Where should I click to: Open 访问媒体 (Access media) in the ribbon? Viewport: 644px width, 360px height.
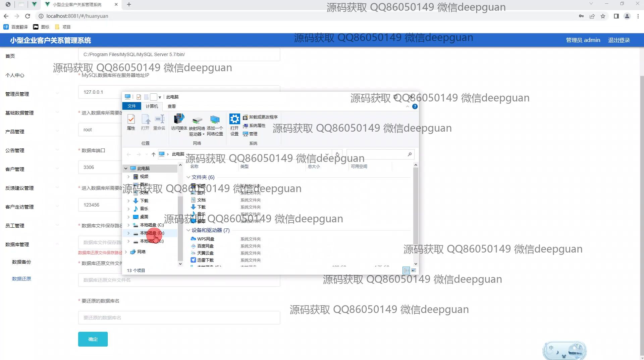179,122
